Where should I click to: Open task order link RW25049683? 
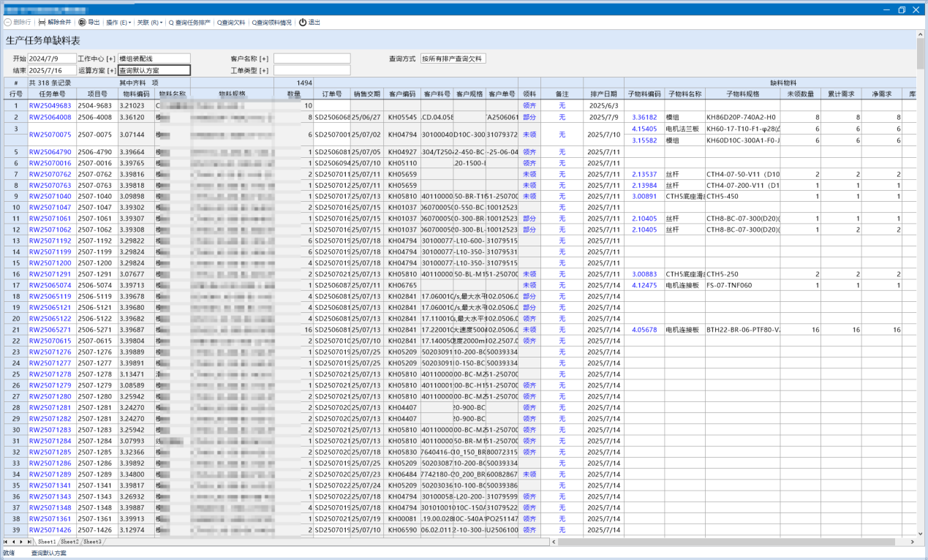50,106
